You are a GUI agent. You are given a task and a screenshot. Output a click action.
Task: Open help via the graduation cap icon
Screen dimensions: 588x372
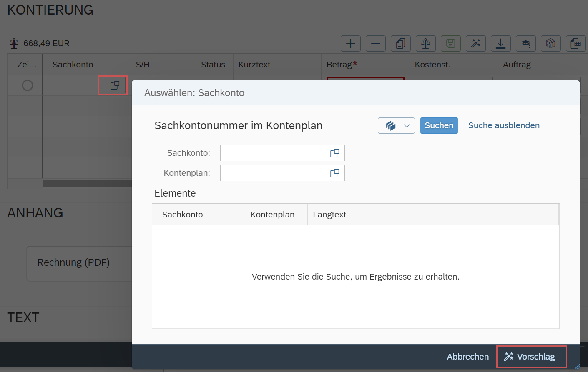click(525, 43)
